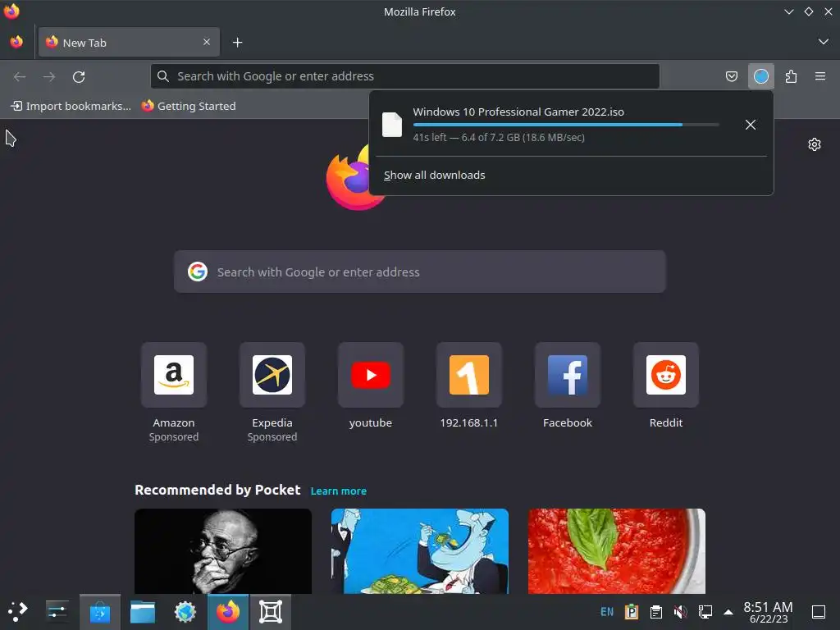The image size is (840, 630).
Task: Open the Extensions puzzle icon
Action: pos(791,76)
